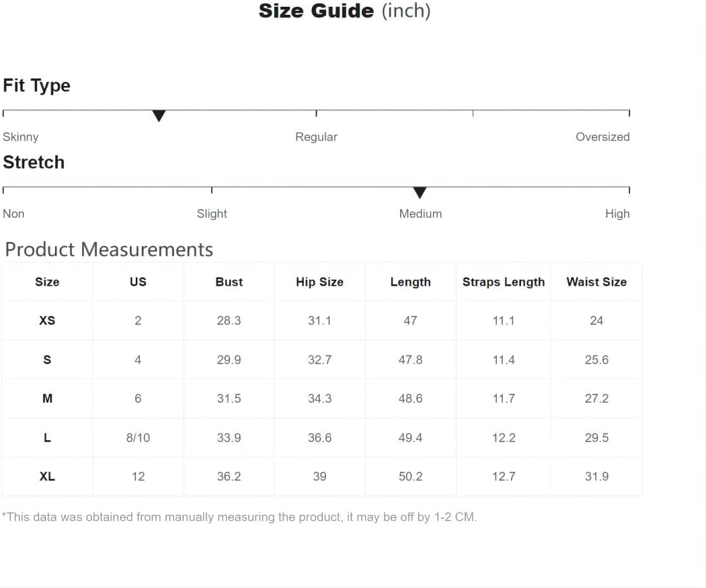Click the Slight stretch label
706x588 pixels.
pyautogui.click(x=212, y=214)
